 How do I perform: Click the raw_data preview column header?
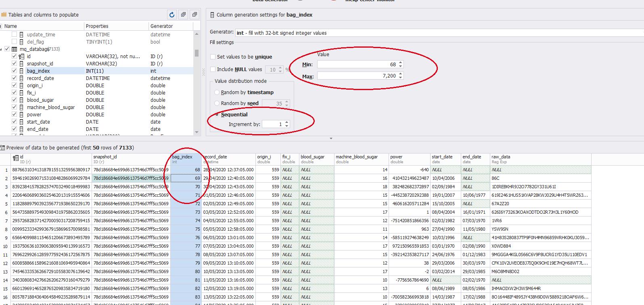[541, 159]
